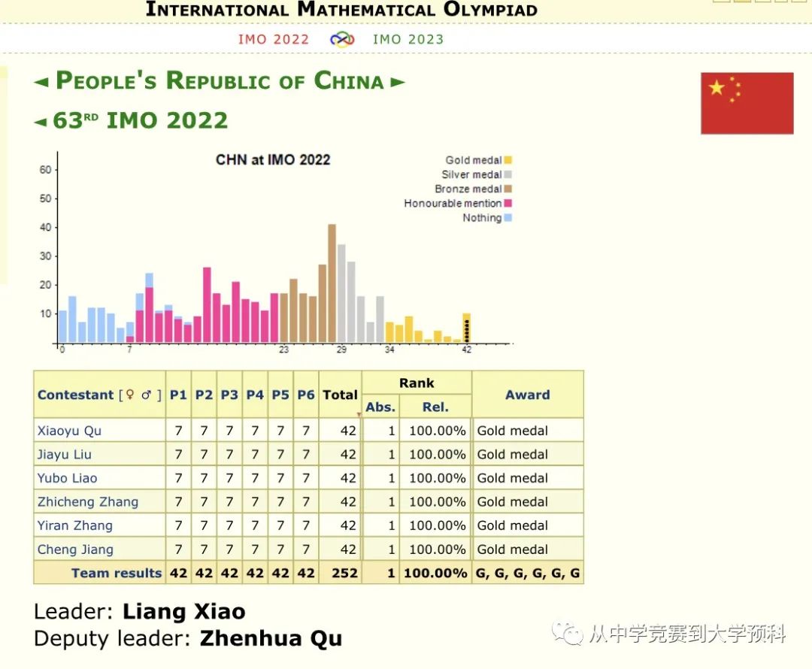
Task: Click the male symbol in Contestant header
Action: [147, 395]
